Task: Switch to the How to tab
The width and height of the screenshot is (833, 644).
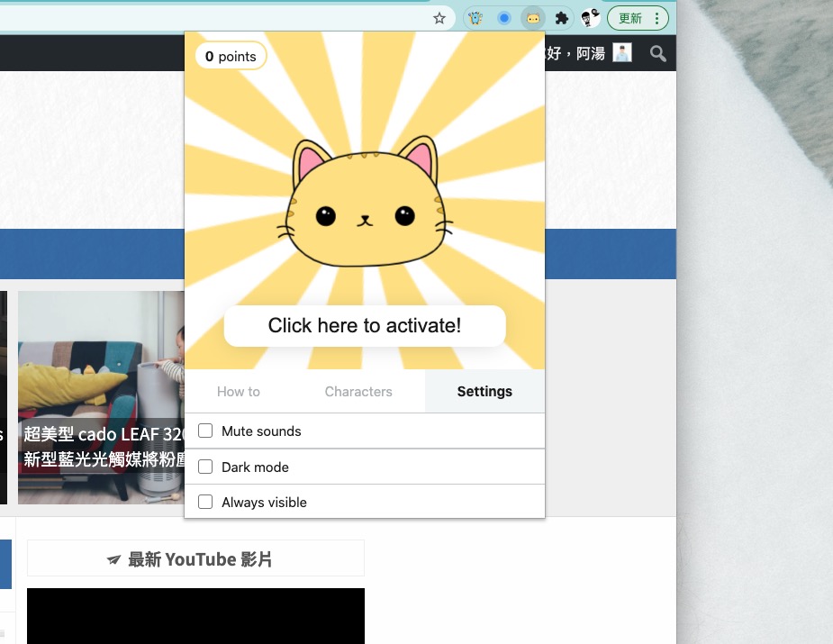Action: pos(239,392)
